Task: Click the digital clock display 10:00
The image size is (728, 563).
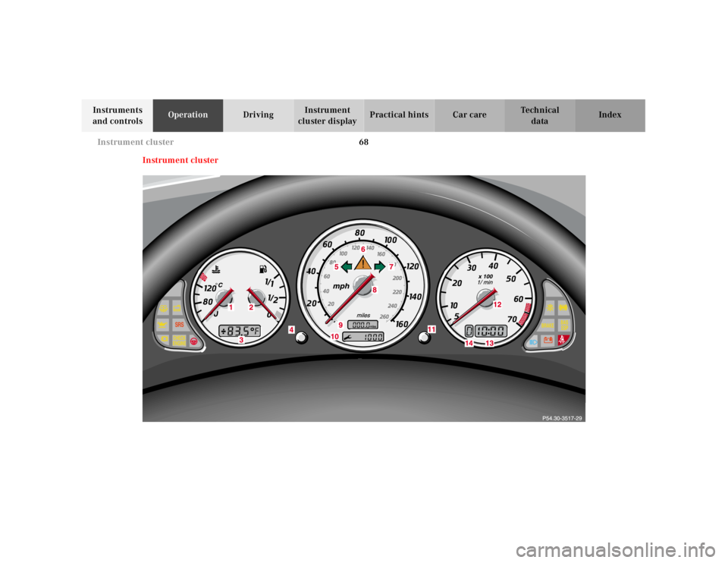Action: click(x=491, y=331)
